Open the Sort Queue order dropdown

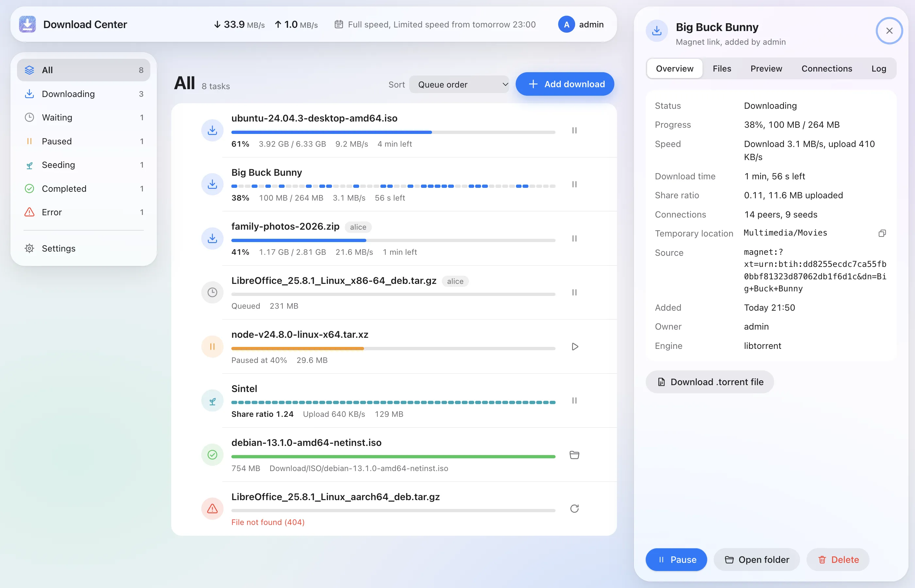[459, 84]
